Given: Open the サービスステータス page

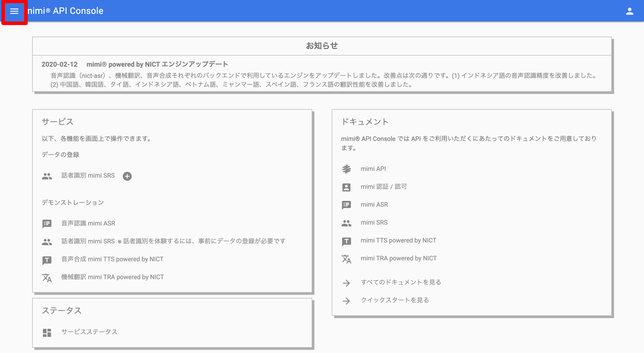Looking at the screenshot, I should (89, 332).
